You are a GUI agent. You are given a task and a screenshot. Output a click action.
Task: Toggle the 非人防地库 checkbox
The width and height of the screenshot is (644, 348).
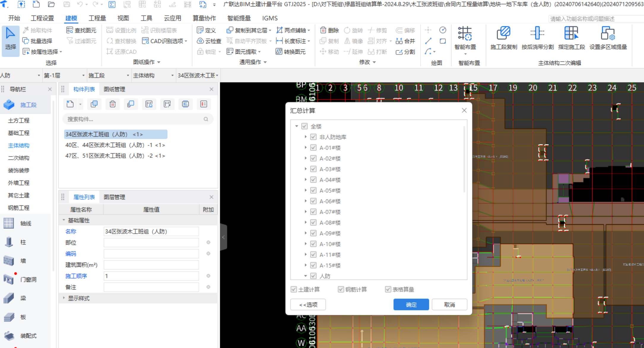(x=313, y=137)
